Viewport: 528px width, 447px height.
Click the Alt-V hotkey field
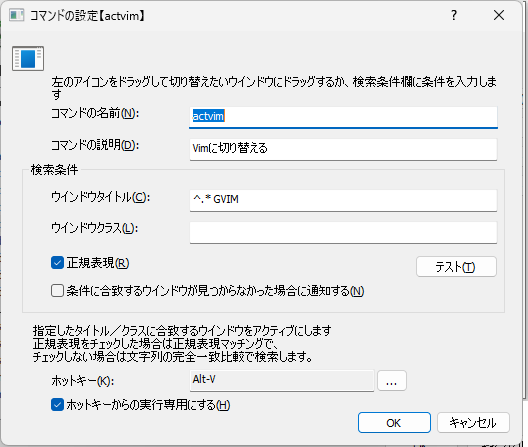tap(282, 381)
